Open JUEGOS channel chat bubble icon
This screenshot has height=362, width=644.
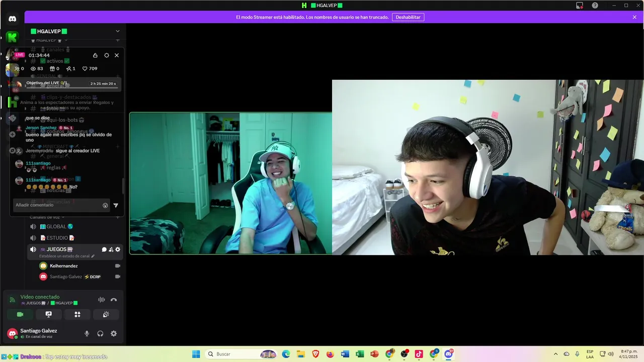pyautogui.click(x=104, y=249)
